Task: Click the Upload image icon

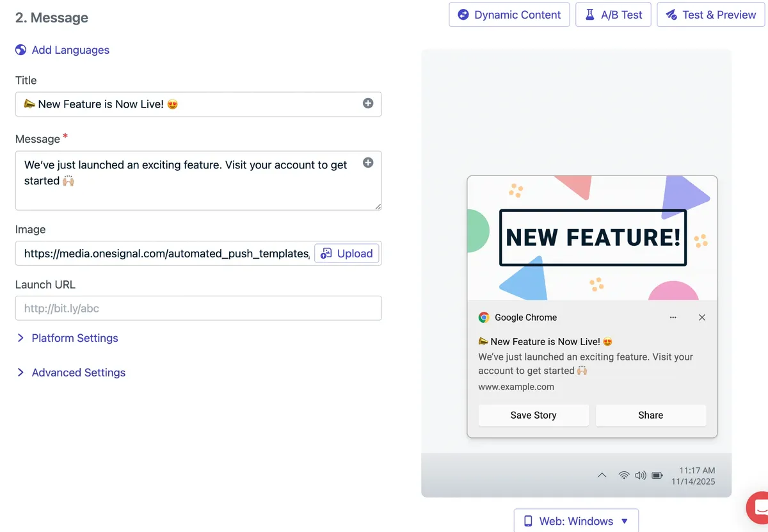Action: (326, 254)
